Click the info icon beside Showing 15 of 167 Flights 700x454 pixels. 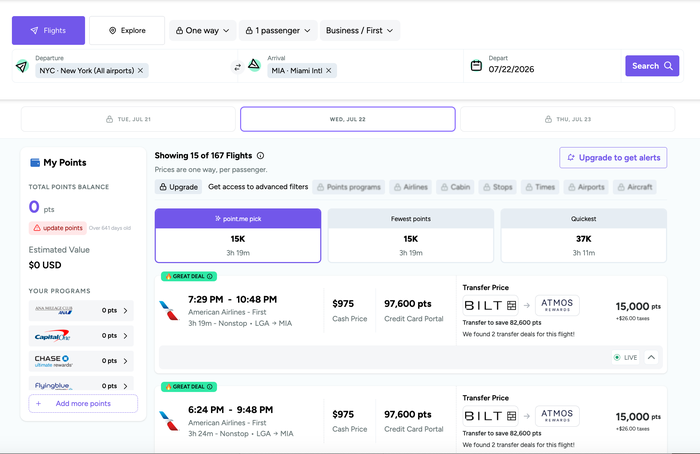tap(261, 156)
